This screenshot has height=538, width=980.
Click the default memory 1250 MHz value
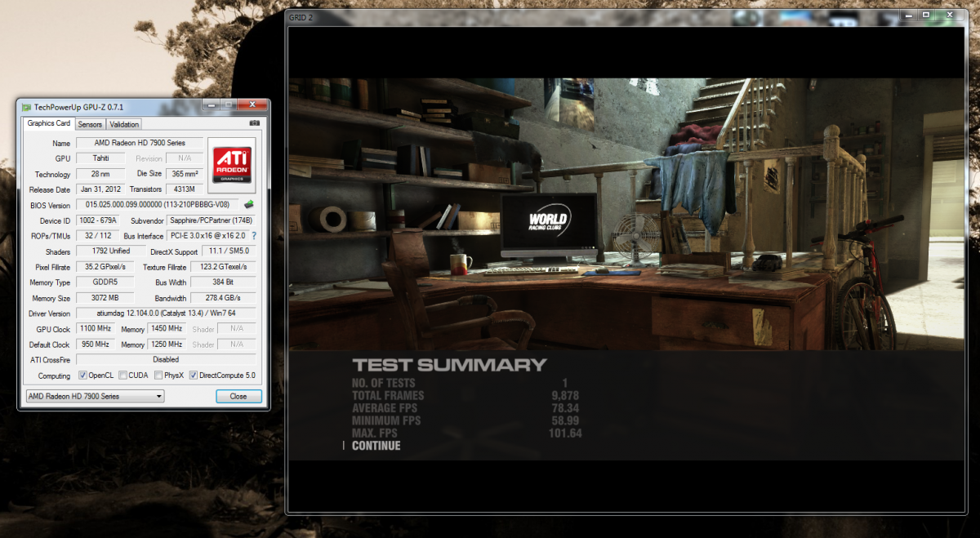pyautogui.click(x=166, y=345)
